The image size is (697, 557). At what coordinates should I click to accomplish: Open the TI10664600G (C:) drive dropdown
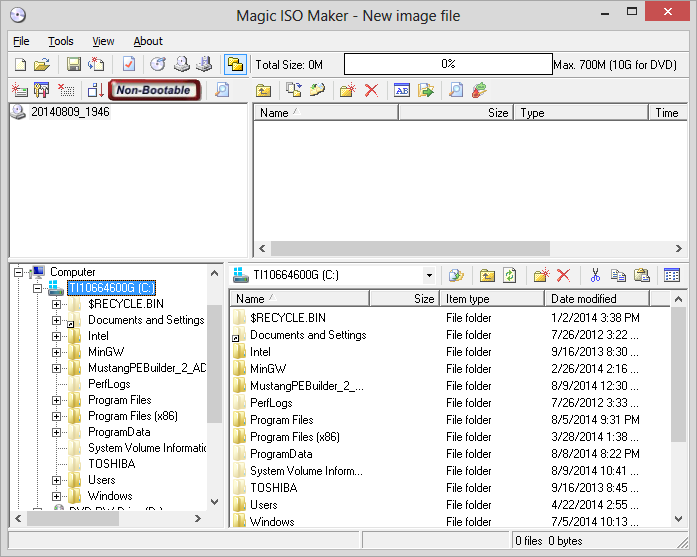pos(429,276)
